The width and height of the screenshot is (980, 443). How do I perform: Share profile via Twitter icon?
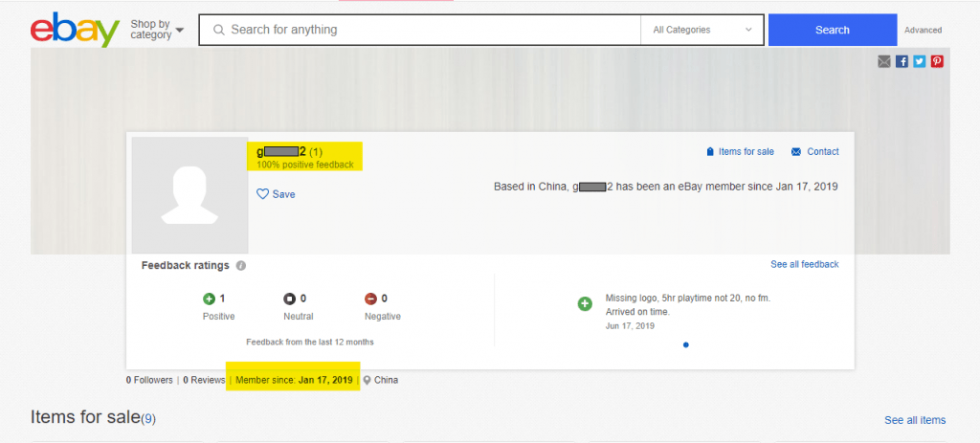[919, 61]
